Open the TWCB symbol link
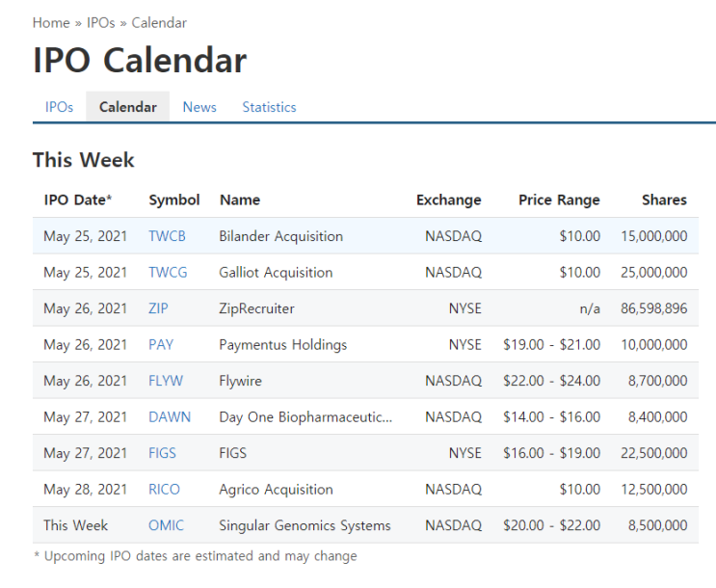Viewport: 716px width, 588px height. 167,236
